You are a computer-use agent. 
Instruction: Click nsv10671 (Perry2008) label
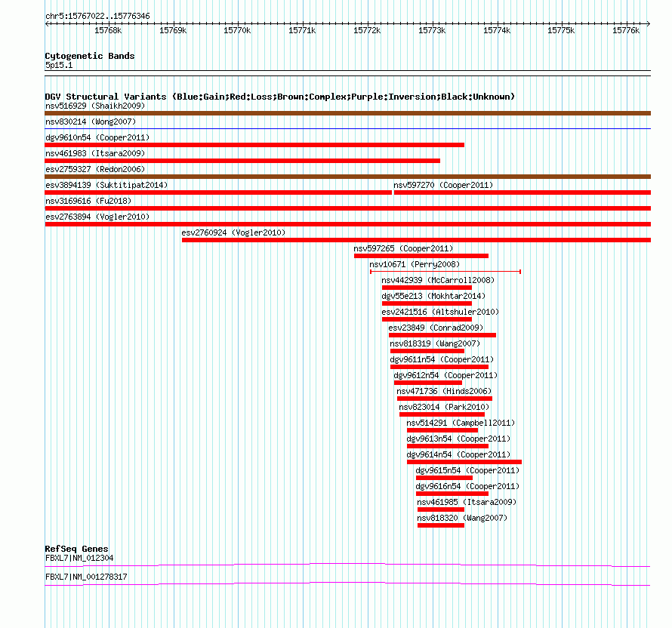tap(415, 264)
